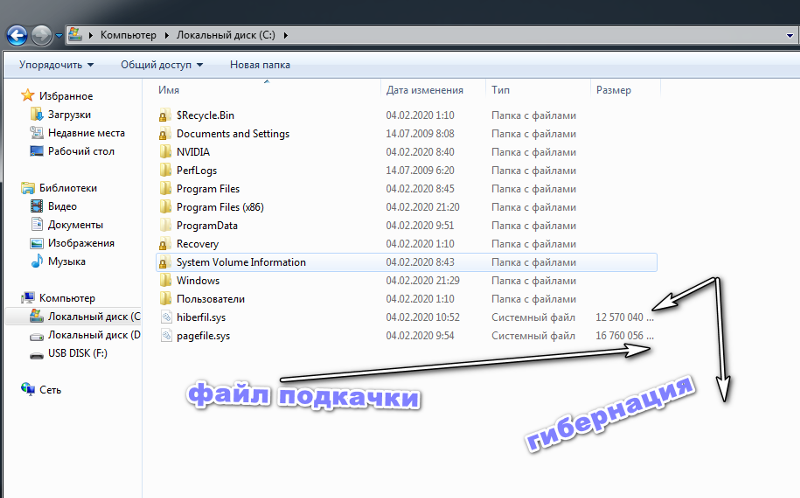Viewport: 800px width, 498px height.
Task: Open the Документы library
Action: [76, 225]
